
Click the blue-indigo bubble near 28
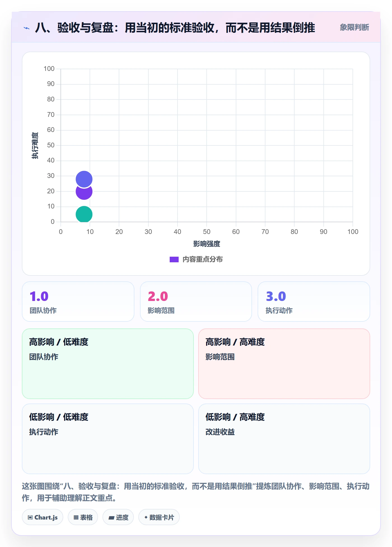(x=84, y=179)
